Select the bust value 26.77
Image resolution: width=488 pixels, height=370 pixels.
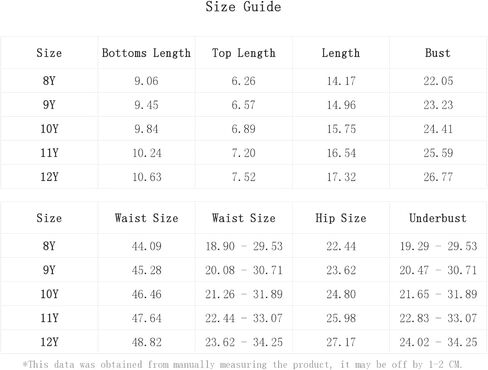point(438,177)
